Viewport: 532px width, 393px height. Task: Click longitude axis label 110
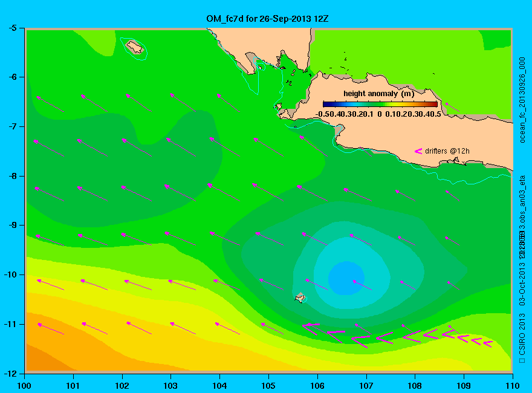pyautogui.click(x=513, y=386)
